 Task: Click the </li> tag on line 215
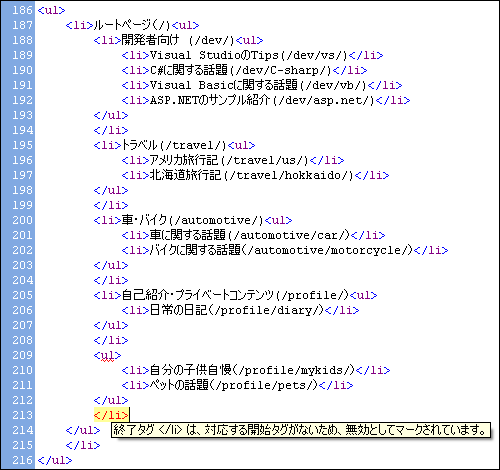click(83, 445)
